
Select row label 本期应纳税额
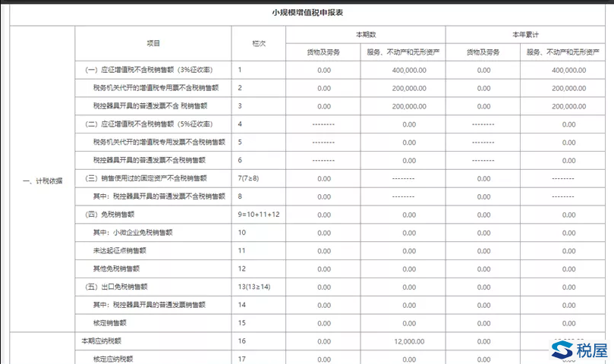101,341
